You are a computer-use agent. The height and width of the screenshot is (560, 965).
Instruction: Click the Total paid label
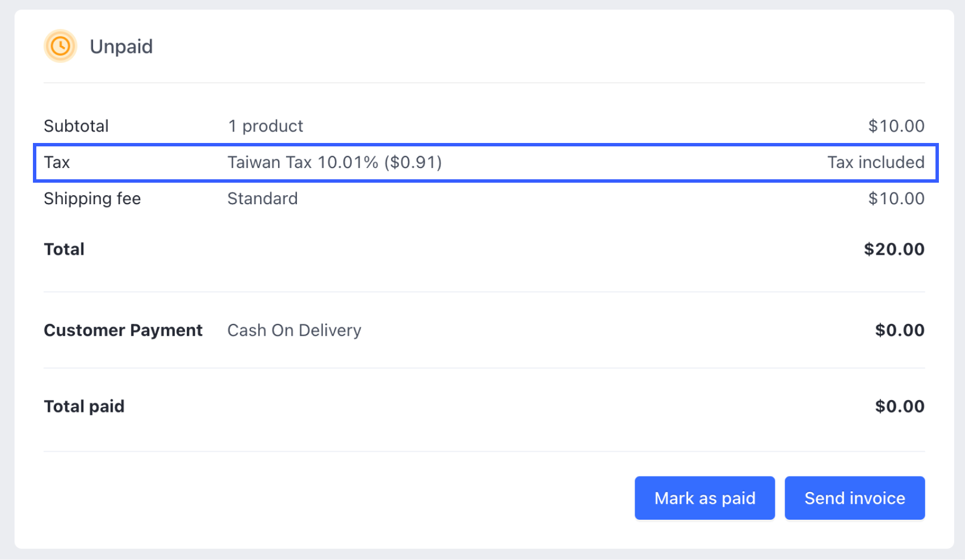click(x=83, y=406)
